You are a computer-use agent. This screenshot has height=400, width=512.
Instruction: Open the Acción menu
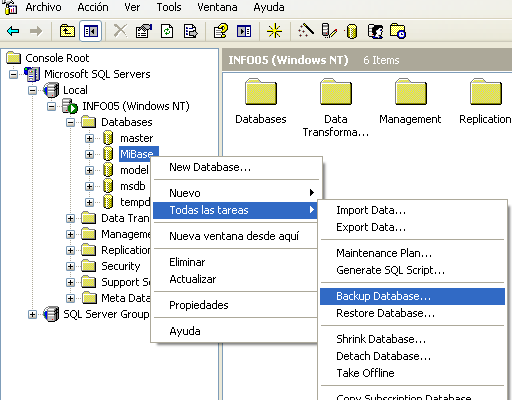click(x=93, y=7)
